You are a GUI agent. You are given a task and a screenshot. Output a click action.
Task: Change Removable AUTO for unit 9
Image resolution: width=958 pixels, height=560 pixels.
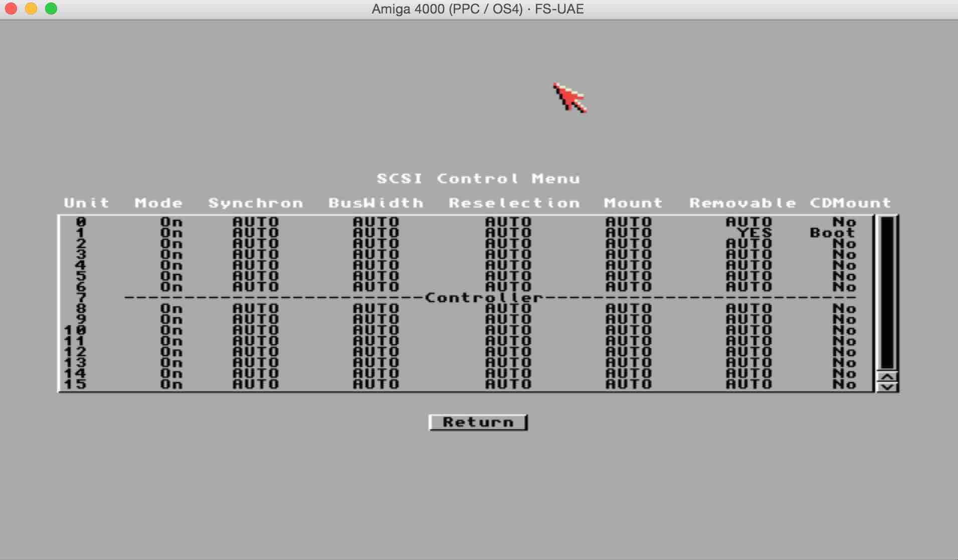coord(749,320)
